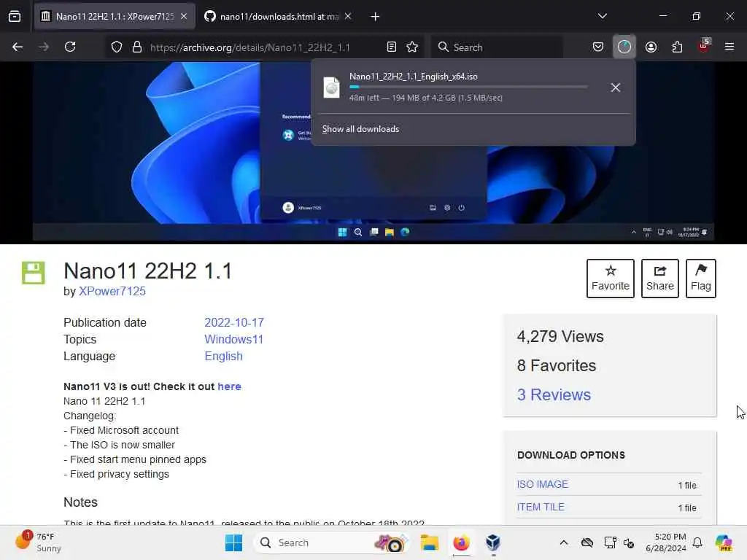This screenshot has height=560, width=747.
Task: Click the Share button
Action: click(659, 279)
